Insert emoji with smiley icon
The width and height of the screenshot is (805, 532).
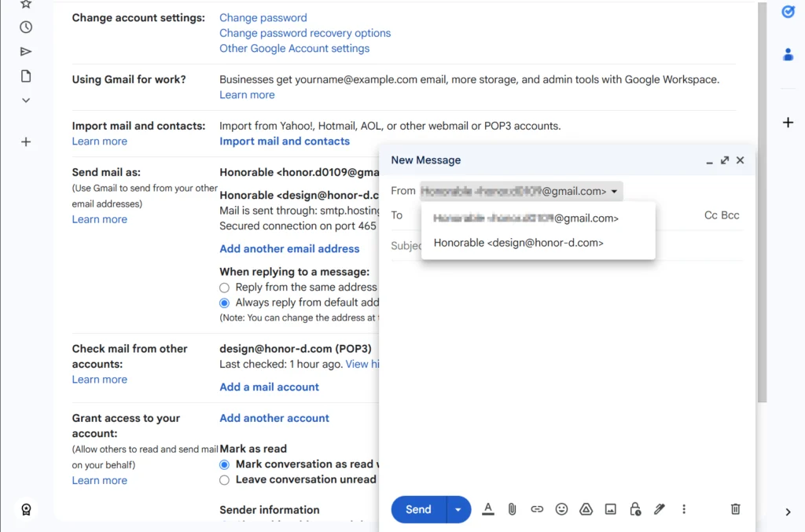[561, 509]
